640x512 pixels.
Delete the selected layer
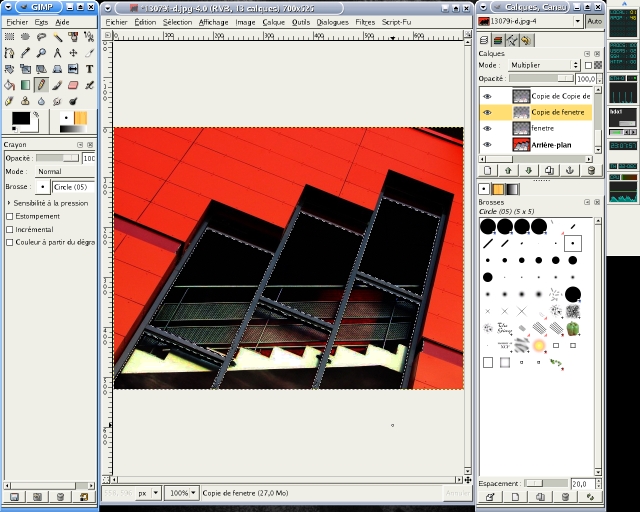(591, 170)
